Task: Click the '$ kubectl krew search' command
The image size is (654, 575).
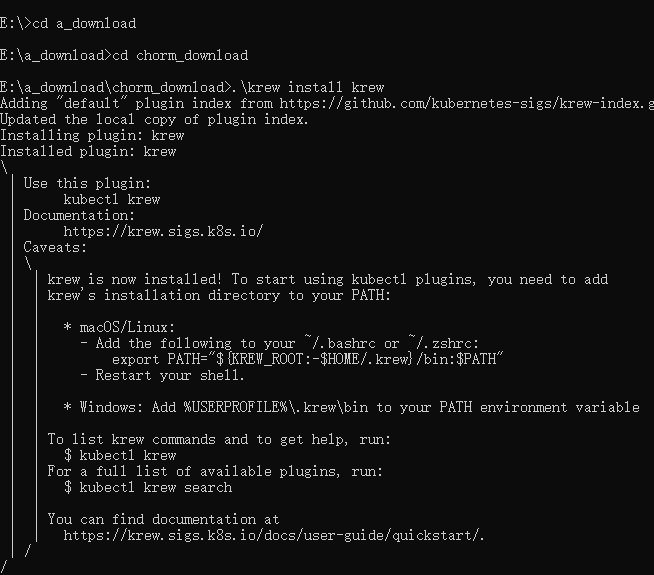Action: 148,487
